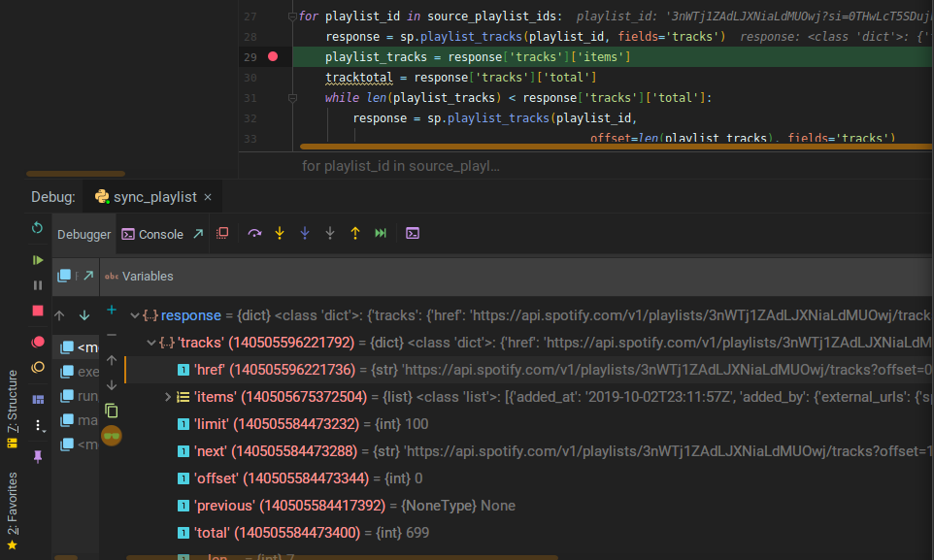
Task: Step out of the current frame
Action: [x=355, y=233]
